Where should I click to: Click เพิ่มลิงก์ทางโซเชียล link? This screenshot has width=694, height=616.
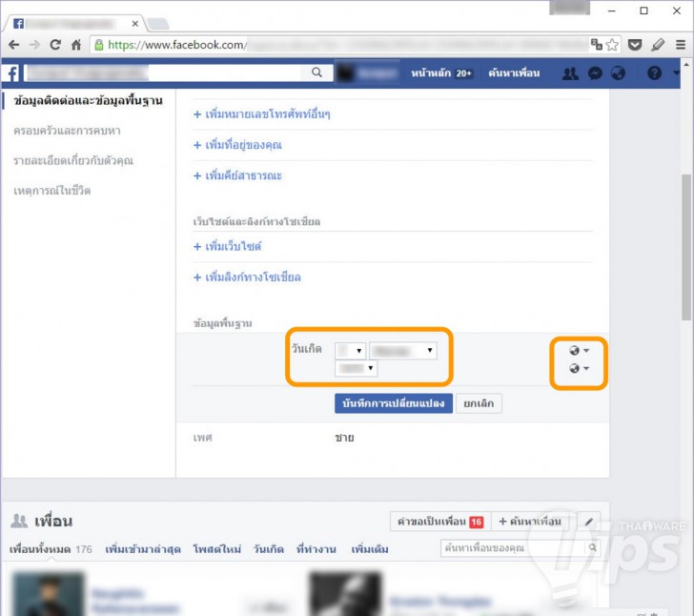click(247, 277)
